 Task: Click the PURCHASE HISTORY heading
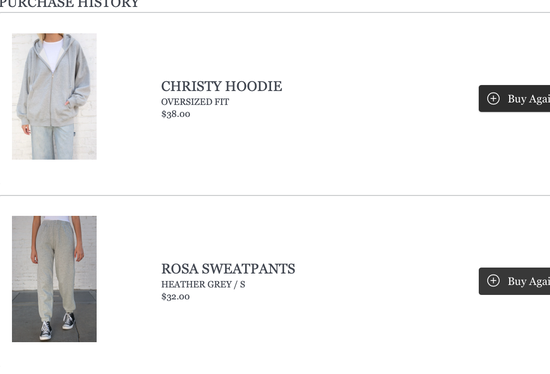click(x=69, y=4)
